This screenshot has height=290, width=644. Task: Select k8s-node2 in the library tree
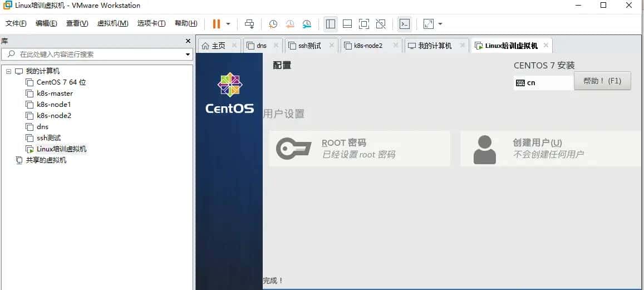54,115
